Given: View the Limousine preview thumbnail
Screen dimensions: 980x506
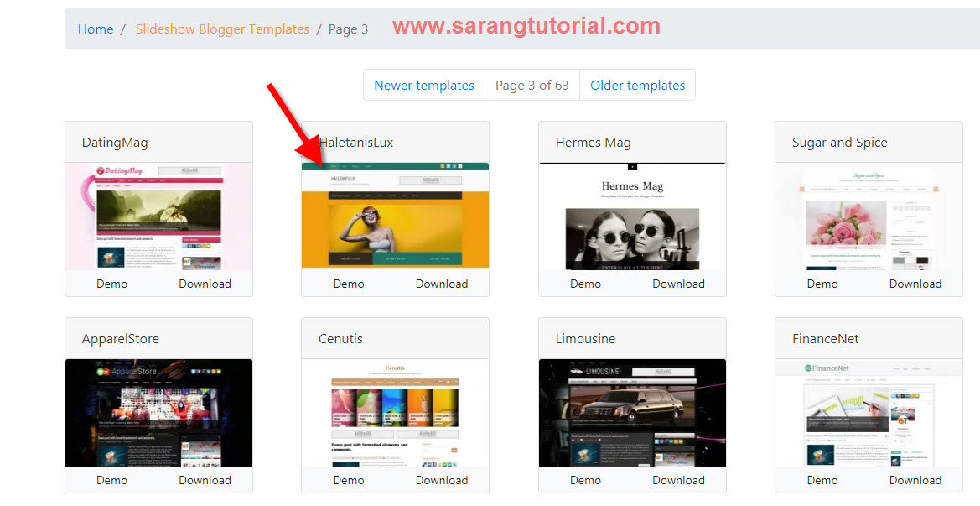Looking at the screenshot, I should 632,413.
